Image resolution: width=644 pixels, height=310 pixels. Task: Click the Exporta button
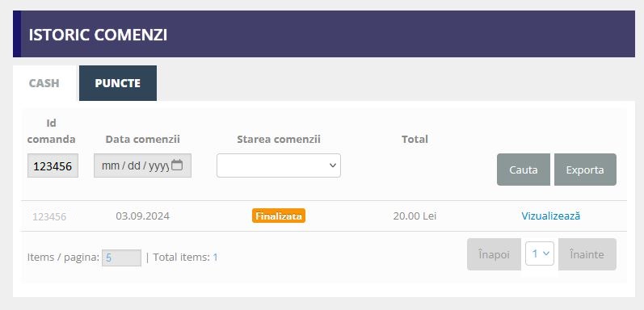pos(585,170)
